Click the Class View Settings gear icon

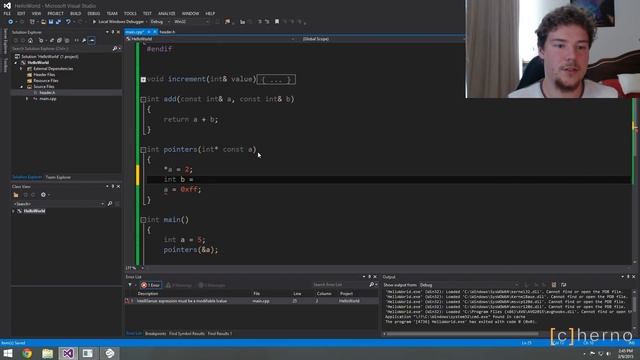coord(43,195)
